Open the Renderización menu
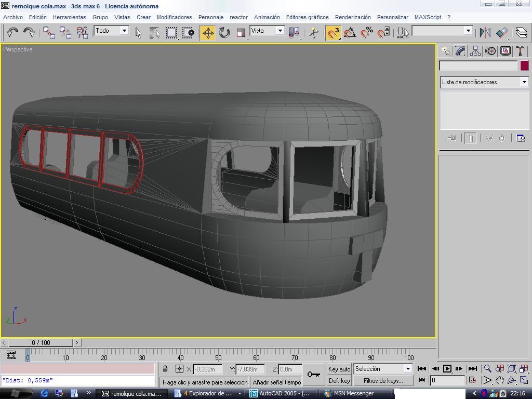Screen dimensions: 532x399 (x=353, y=17)
